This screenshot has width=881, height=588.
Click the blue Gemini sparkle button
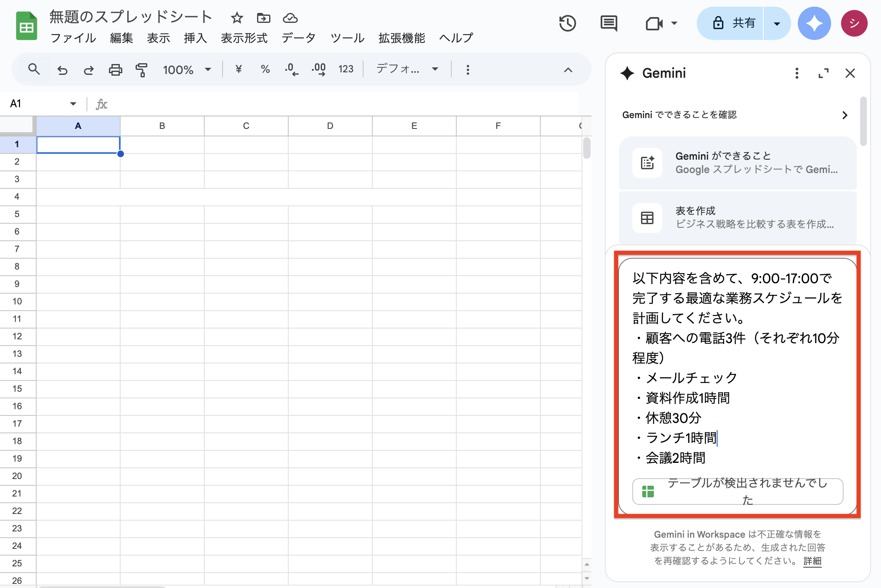click(814, 23)
